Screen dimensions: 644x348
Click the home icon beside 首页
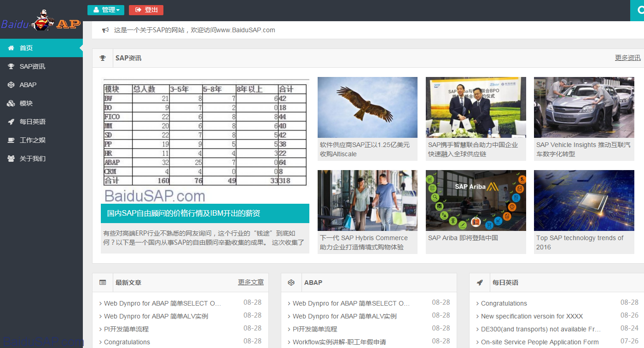tap(11, 48)
